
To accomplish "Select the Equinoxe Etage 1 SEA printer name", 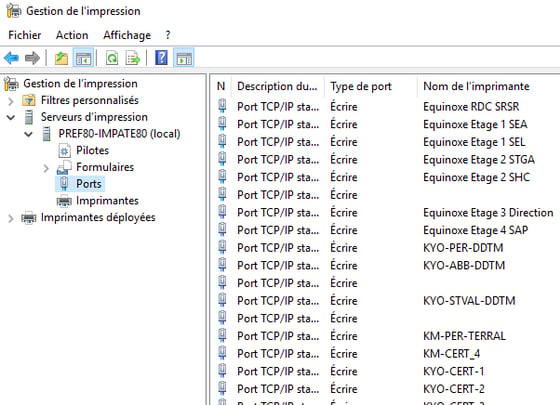I will click(475, 124).
